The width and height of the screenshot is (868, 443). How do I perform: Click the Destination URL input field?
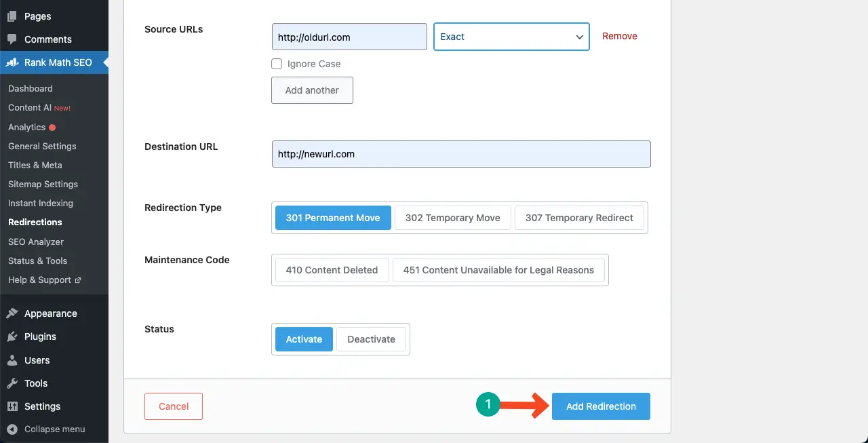(x=461, y=154)
